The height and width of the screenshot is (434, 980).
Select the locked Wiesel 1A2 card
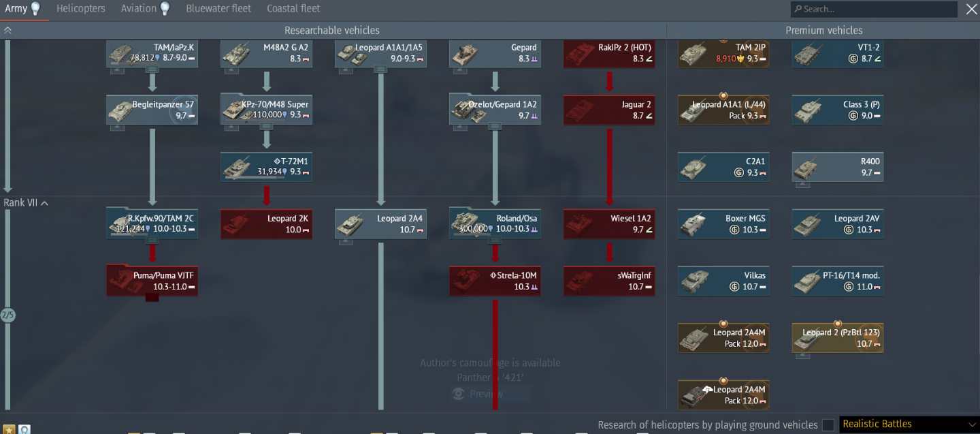point(610,224)
